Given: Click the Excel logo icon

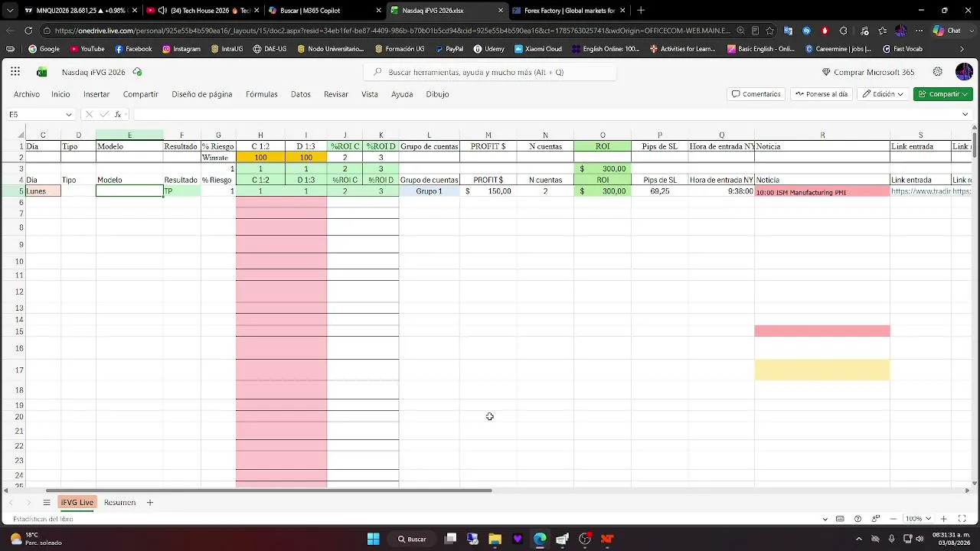Looking at the screenshot, I should (42, 72).
